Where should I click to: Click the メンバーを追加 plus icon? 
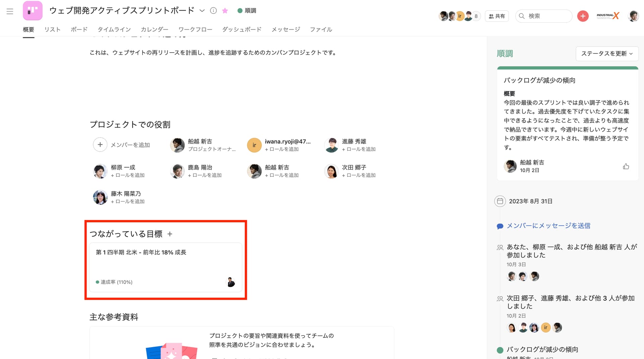tap(100, 145)
